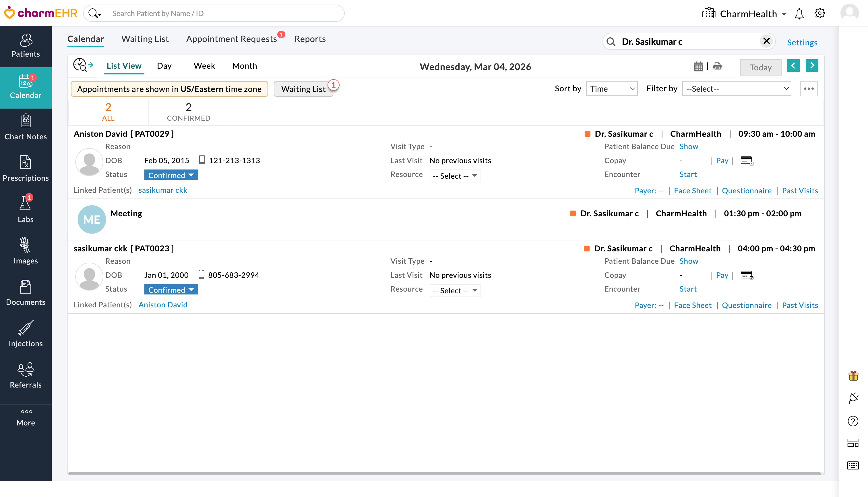Open the Appointment Requests tab

[x=231, y=39]
